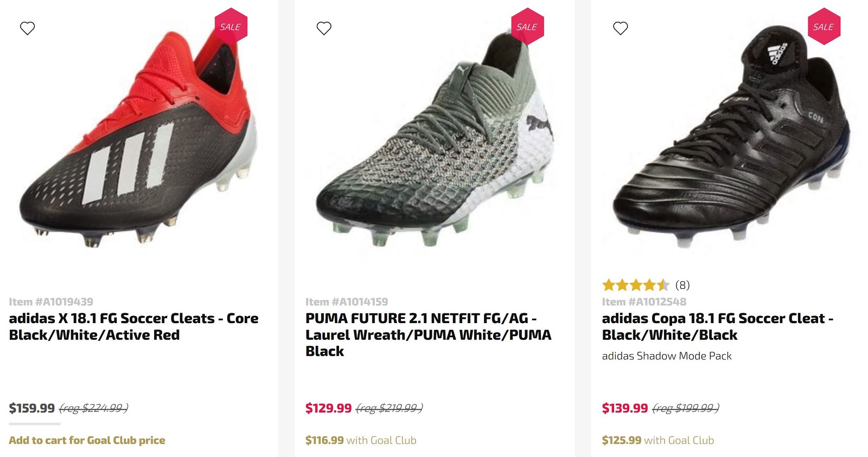Open the (8) reviews count
868x457 pixels.
pyautogui.click(x=682, y=285)
